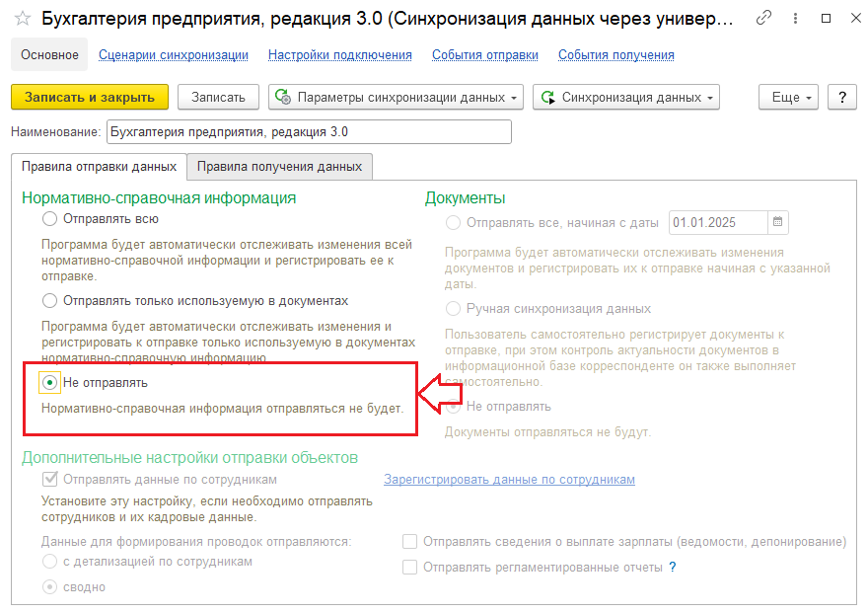Toggle 'Отправлять данные по сотрудникам' checkbox

coord(50,479)
